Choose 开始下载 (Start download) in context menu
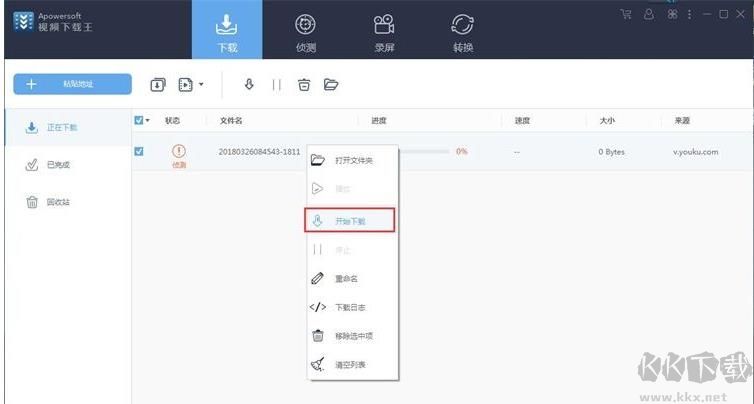Viewport: 754px width, 404px height. [x=350, y=221]
